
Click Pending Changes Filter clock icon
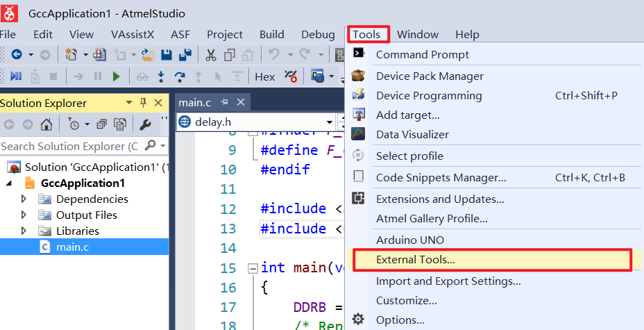point(74,124)
